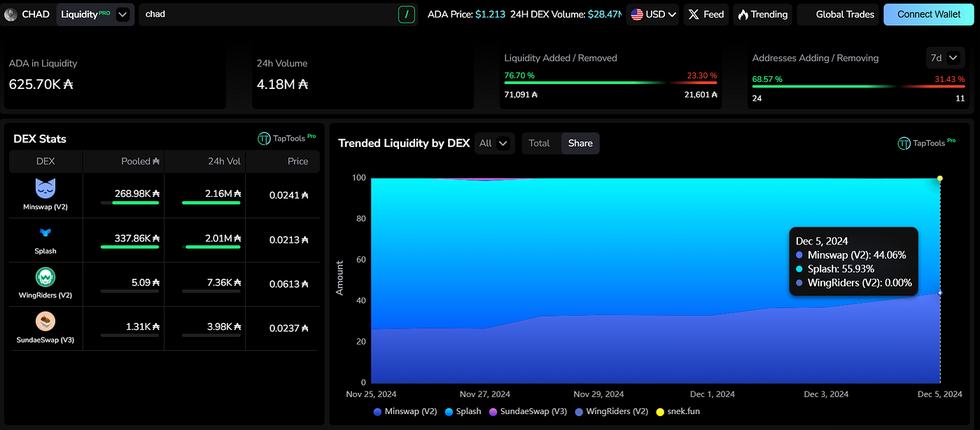This screenshot has width=980, height=430.
Task: Click the Splash butterfly logo
Action: [x=45, y=233]
